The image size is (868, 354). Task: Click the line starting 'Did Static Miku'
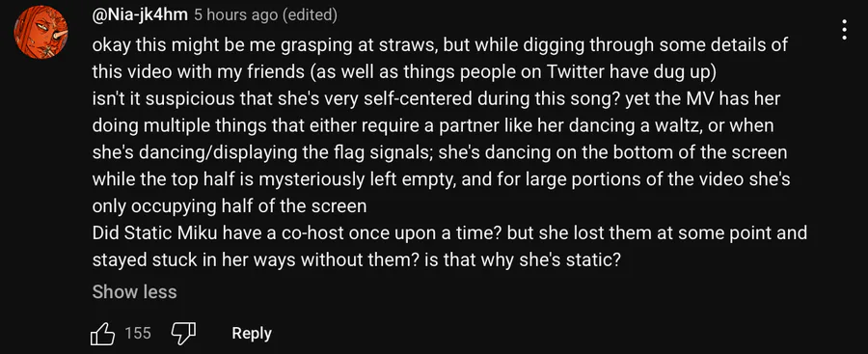point(449,232)
